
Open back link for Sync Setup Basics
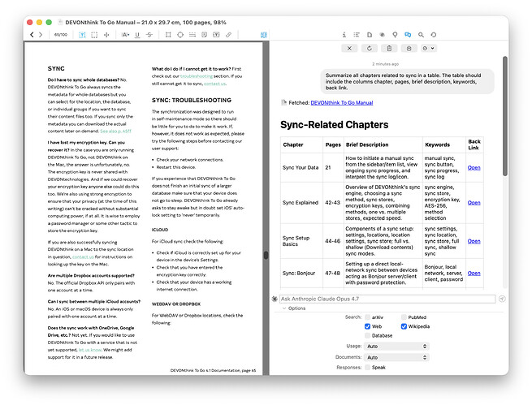474,241
